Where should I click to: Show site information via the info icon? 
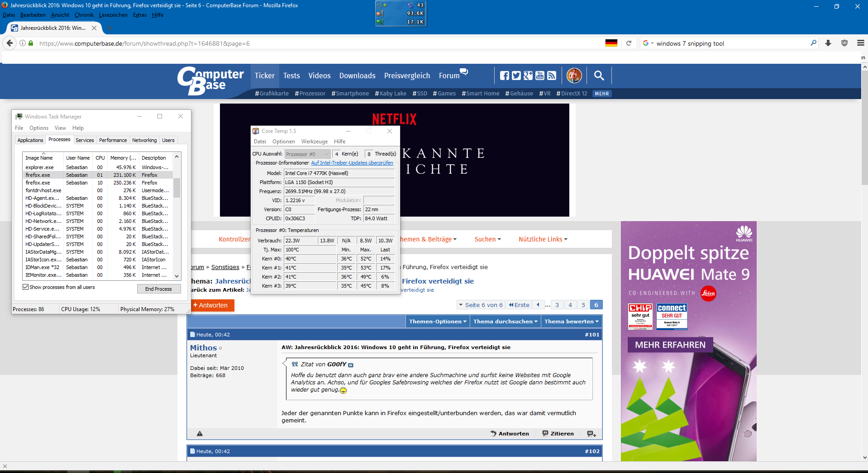23,43
